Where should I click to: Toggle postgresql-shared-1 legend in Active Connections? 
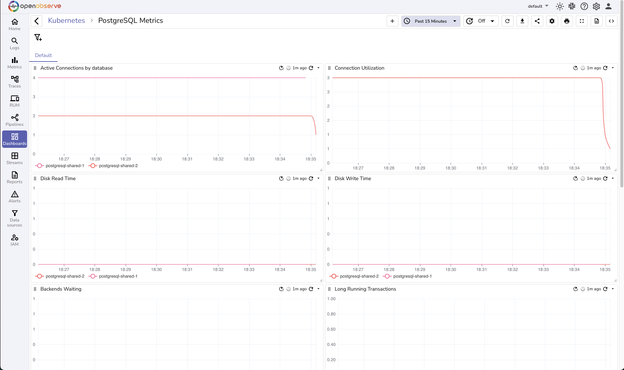click(x=60, y=166)
